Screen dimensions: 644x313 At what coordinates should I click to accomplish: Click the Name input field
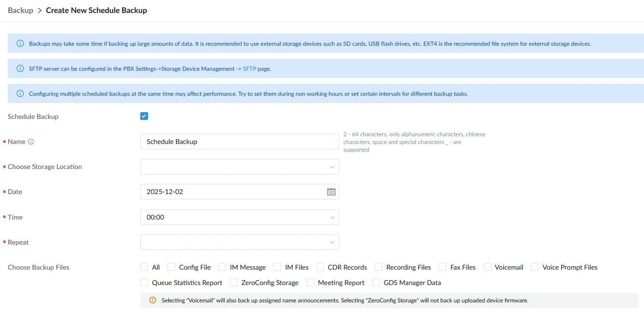tap(240, 142)
